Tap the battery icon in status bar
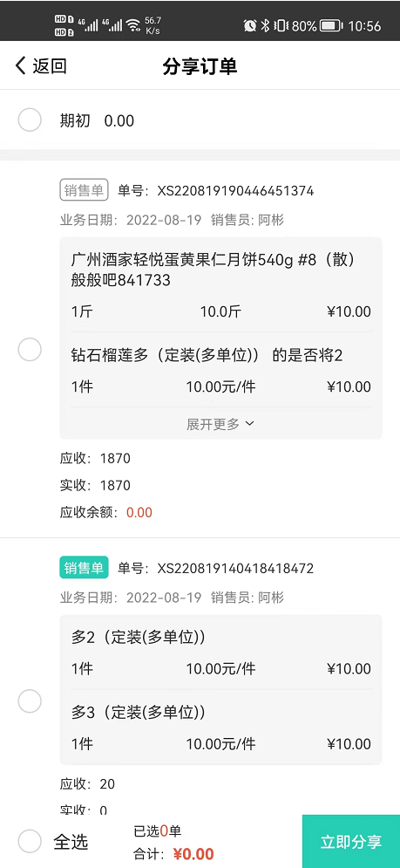This screenshot has width=400, height=868. [x=331, y=25]
